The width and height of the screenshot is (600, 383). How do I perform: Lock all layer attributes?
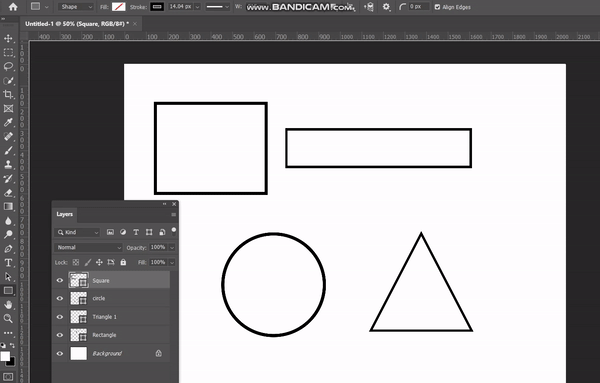123,262
